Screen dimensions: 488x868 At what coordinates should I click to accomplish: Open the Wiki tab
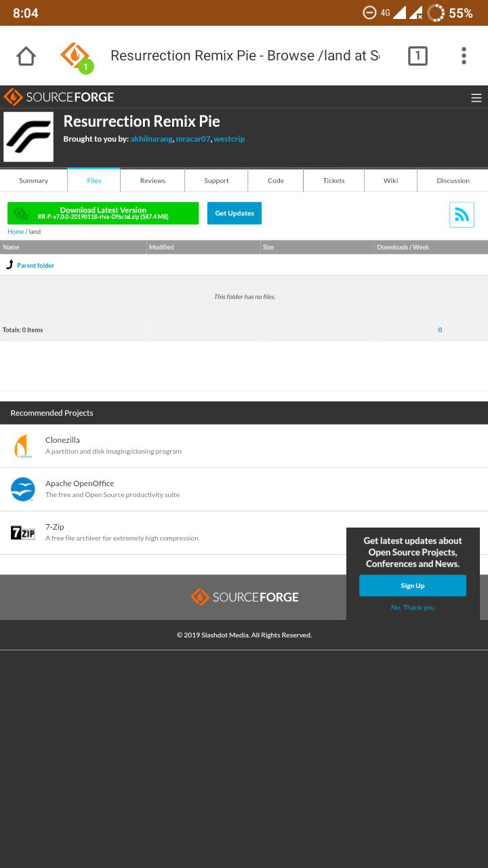[390, 180]
